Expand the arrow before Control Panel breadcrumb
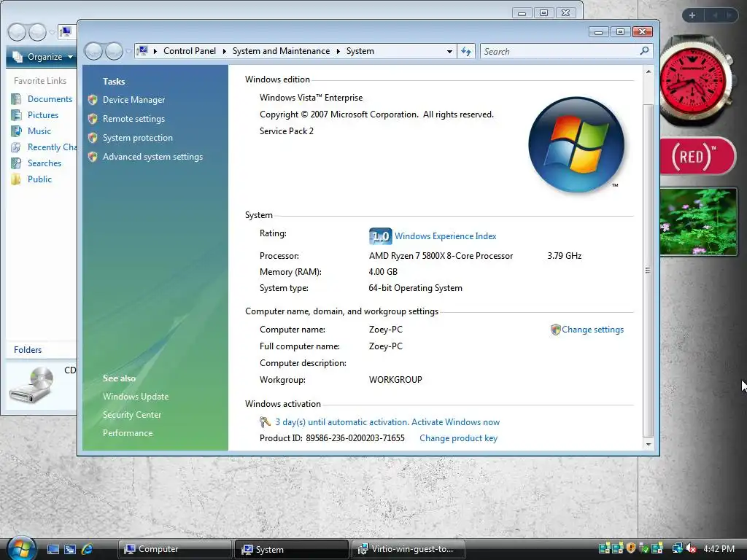This screenshot has height=560, width=747. (x=155, y=51)
